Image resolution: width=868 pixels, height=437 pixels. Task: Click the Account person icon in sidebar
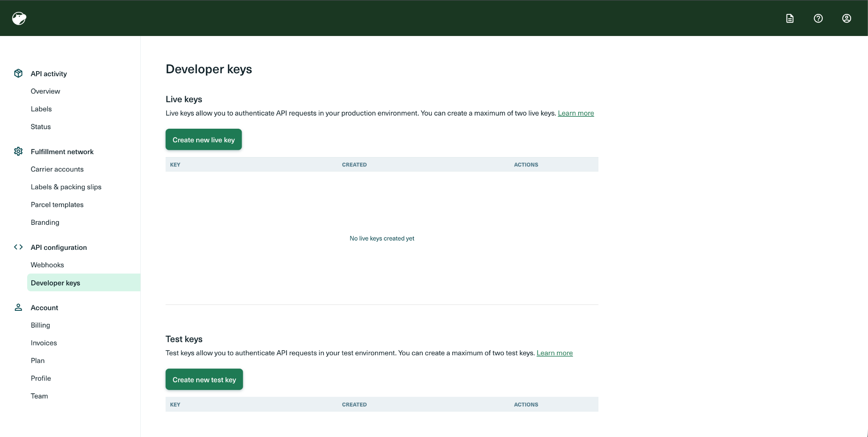coord(18,307)
